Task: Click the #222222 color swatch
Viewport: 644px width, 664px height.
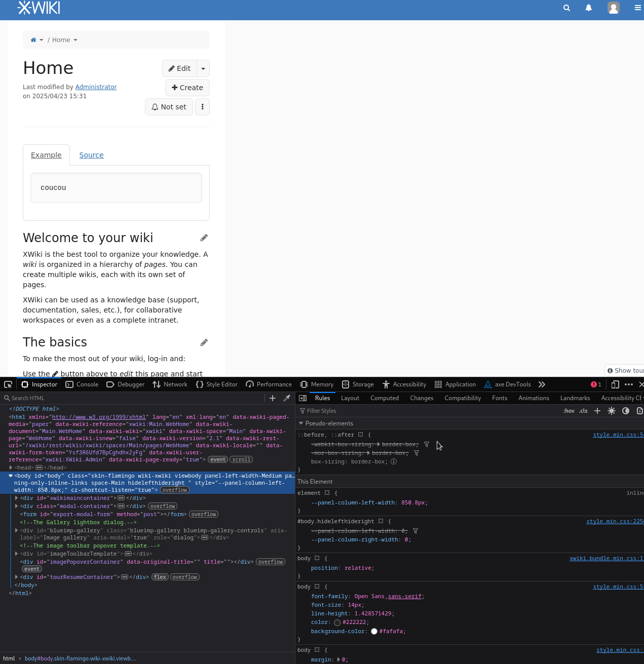Action: pos(337,623)
